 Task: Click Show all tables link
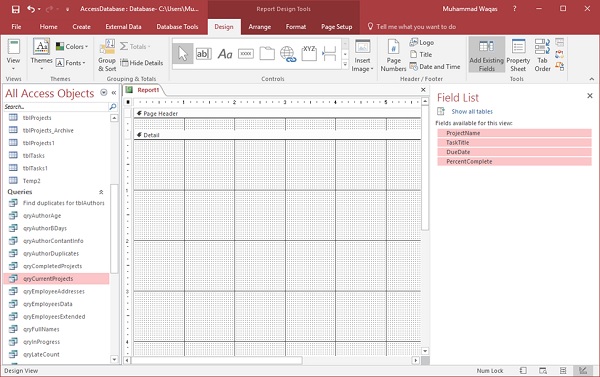[472, 111]
